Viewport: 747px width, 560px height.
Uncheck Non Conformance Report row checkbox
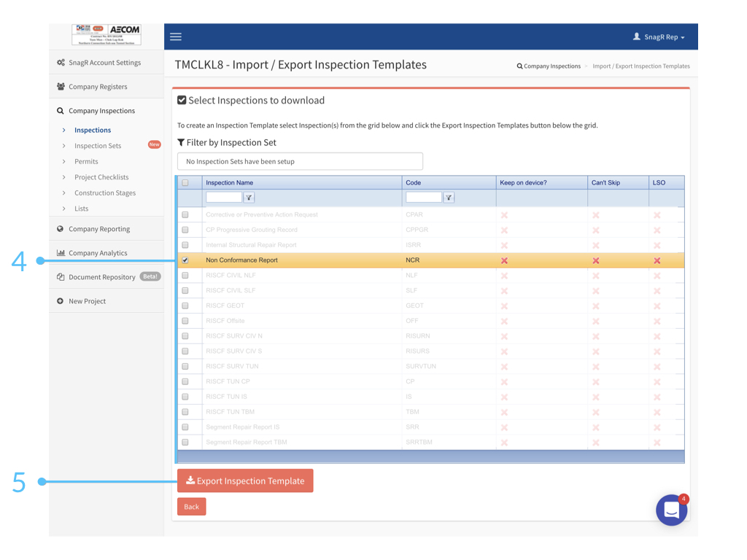pos(185,260)
